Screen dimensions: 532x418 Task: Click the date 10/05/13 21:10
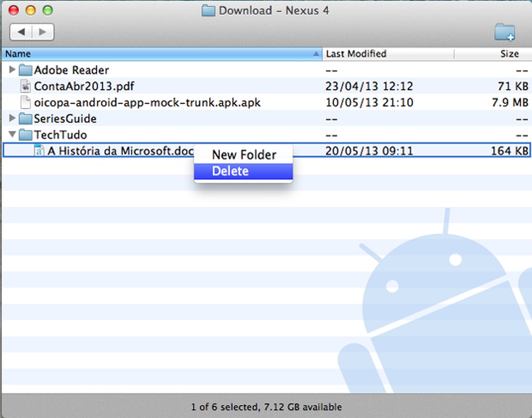[x=369, y=102]
